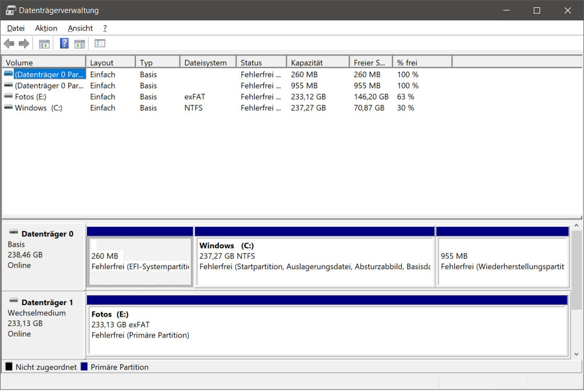Click the Back arrow toolbar icon
584x392 pixels.
point(9,44)
